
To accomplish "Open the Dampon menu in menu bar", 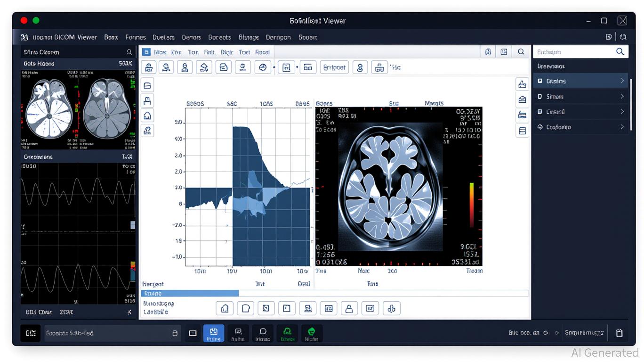I will 278,37.
